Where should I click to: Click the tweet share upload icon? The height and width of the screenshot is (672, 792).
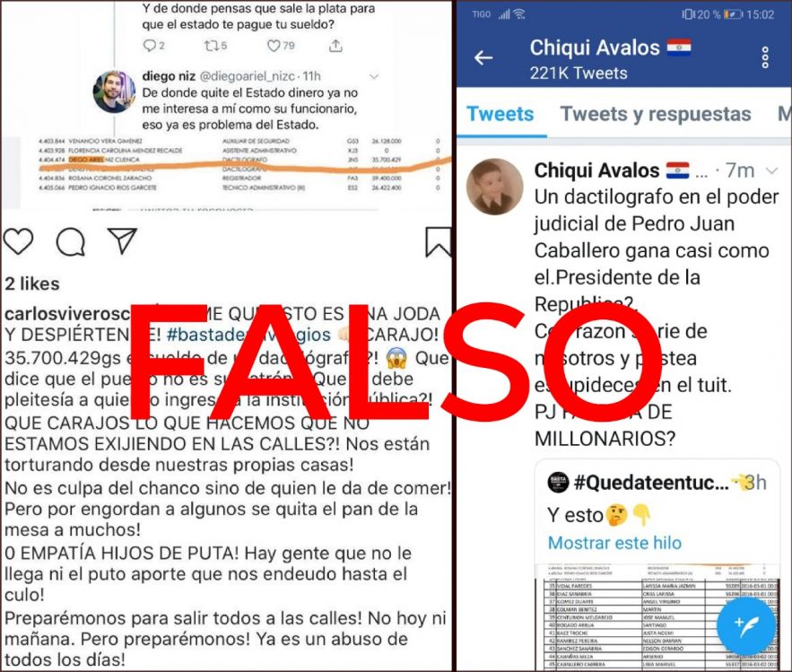[335, 46]
